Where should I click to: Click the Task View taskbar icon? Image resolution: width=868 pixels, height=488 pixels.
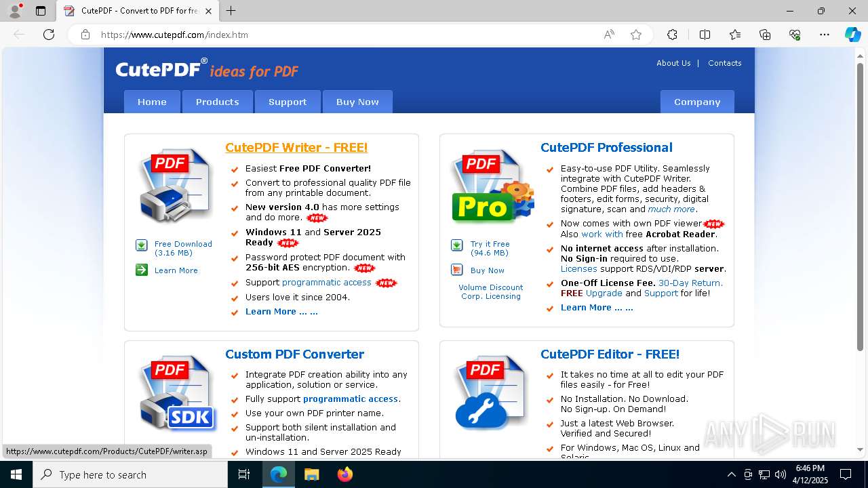point(244,474)
